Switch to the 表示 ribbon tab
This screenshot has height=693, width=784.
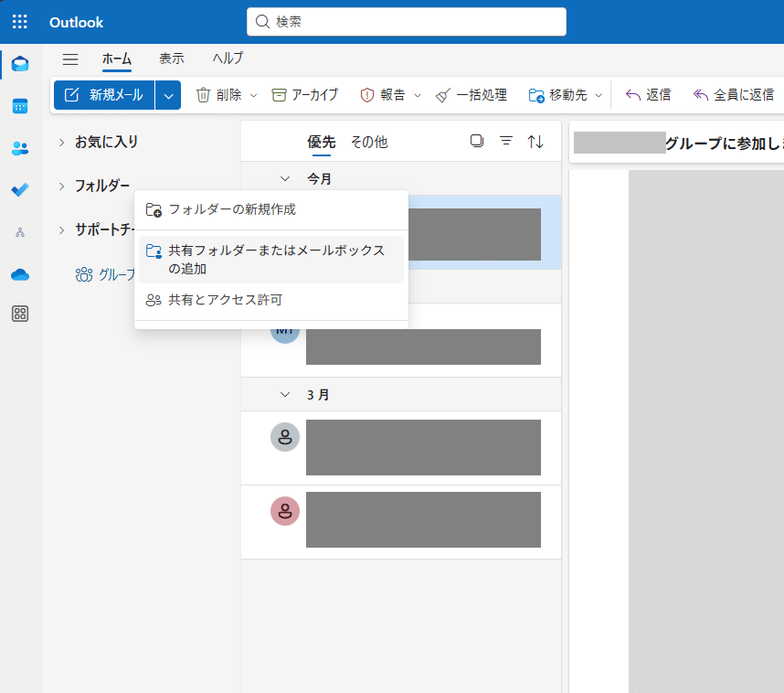(x=172, y=59)
